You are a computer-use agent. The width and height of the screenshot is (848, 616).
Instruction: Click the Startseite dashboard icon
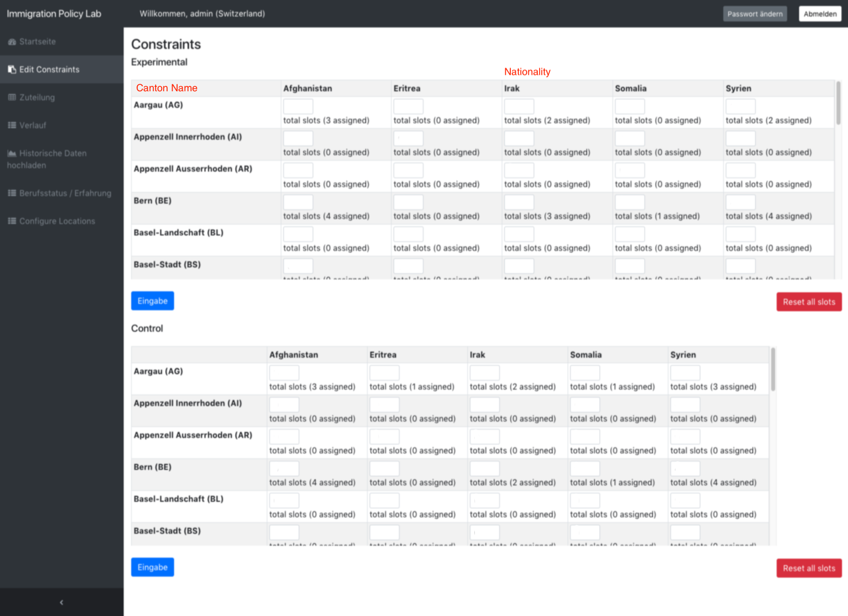click(x=12, y=42)
